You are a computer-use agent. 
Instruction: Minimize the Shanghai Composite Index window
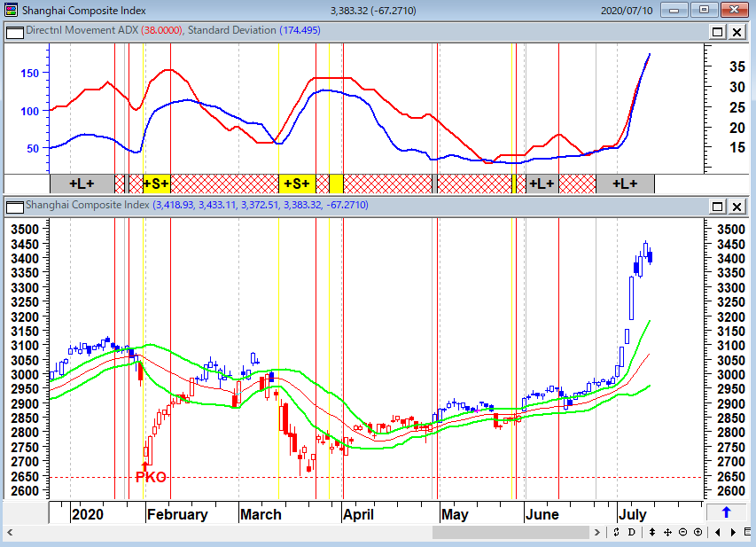coord(674,10)
